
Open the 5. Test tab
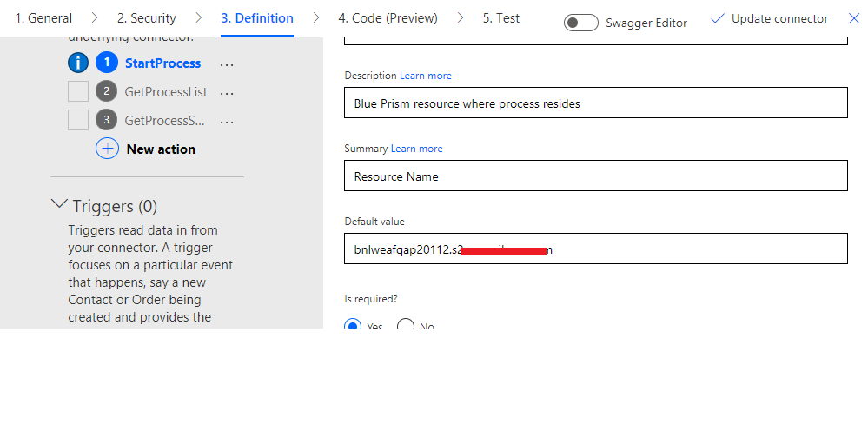(x=501, y=18)
